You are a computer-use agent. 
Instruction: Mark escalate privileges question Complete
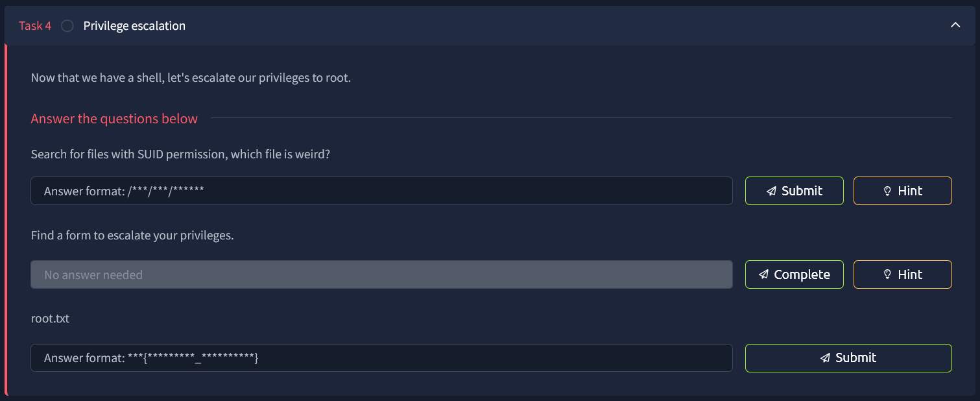[x=794, y=274]
